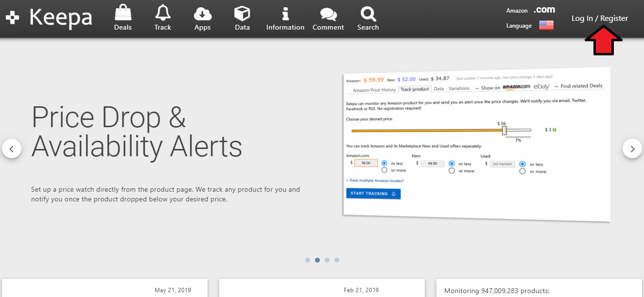Select the third carousel dot
The width and height of the screenshot is (644, 297).
pos(327,260)
